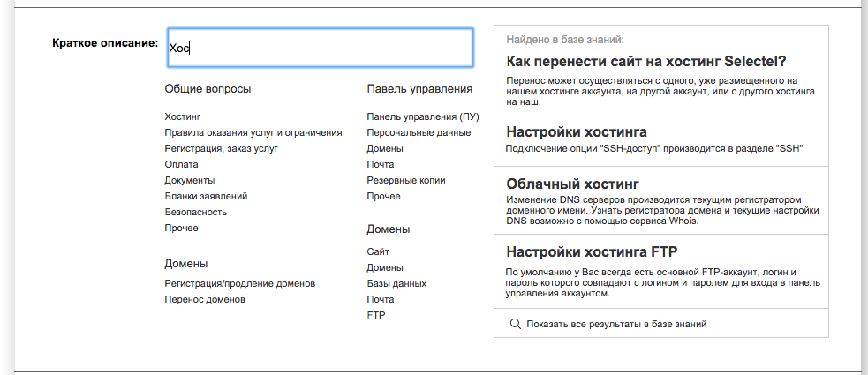
Task: Click the Найдено в базе знаний label
Action: 565,40
